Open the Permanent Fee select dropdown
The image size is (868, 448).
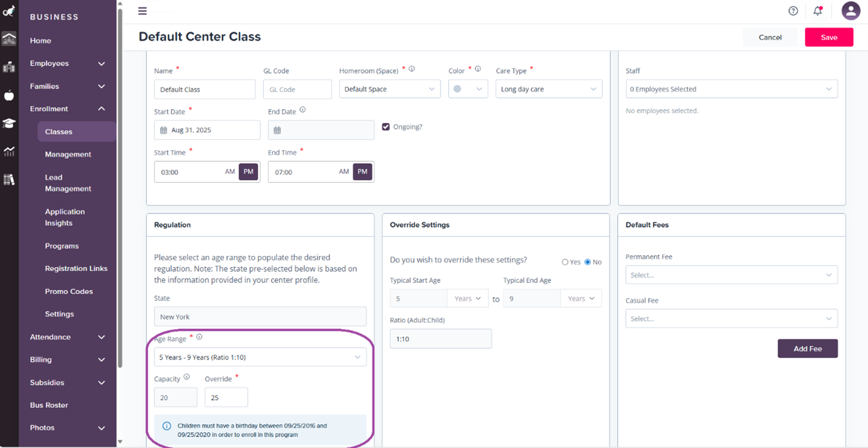[731, 274]
